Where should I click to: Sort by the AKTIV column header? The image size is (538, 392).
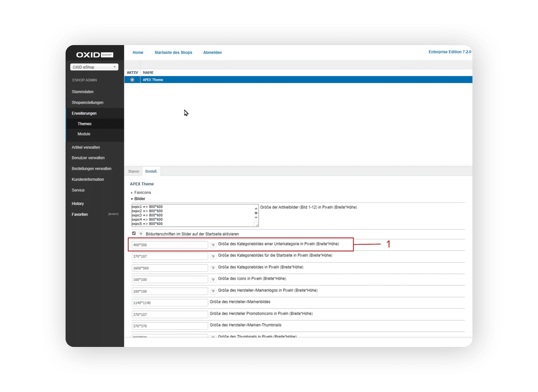pyautogui.click(x=132, y=73)
